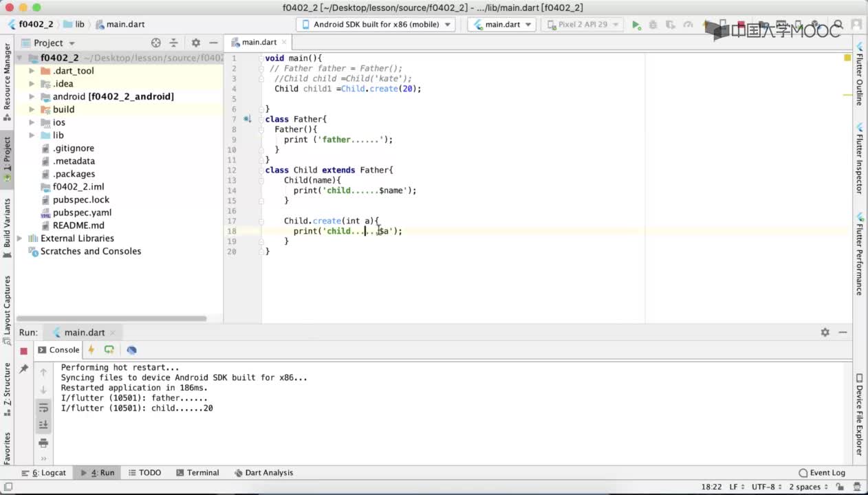Open the main.dart run configuration dropdown
The width and height of the screenshot is (868, 495).
(502, 24)
